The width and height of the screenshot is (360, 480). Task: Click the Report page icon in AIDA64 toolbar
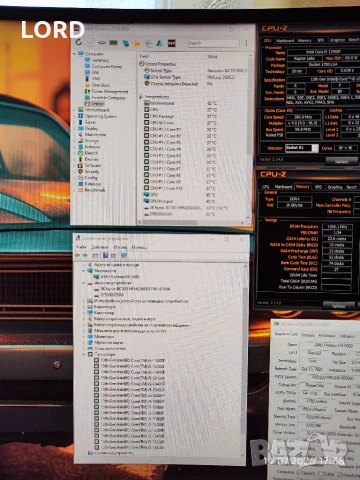point(90,43)
